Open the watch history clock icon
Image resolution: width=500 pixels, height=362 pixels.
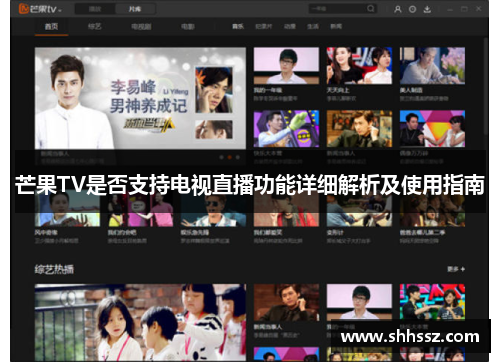coord(412,9)
